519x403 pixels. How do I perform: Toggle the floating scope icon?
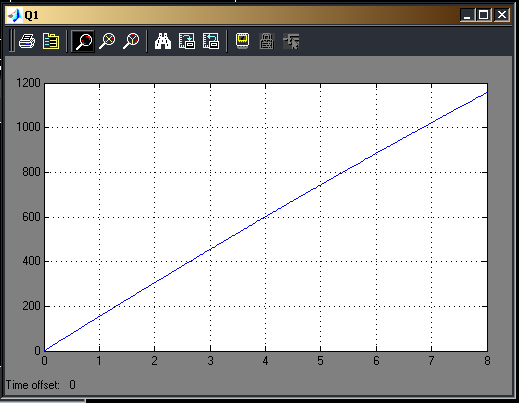242,41
